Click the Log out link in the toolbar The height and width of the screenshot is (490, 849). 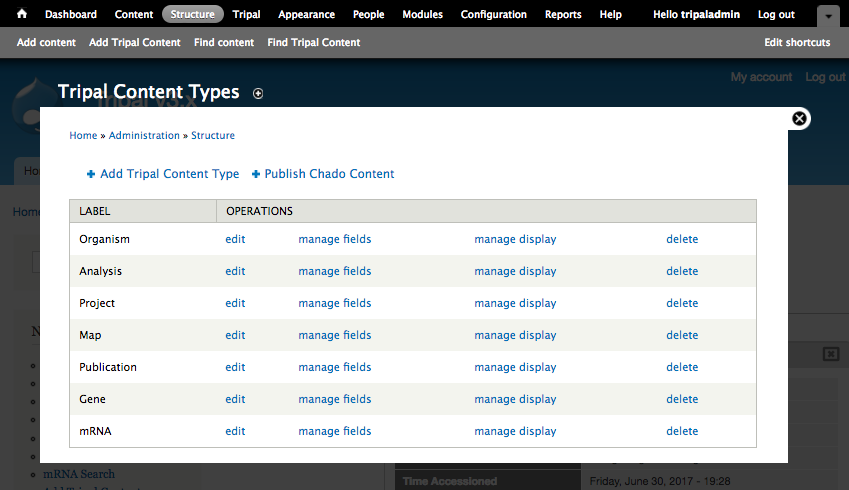pyautogui.click(x=776, y=15)
